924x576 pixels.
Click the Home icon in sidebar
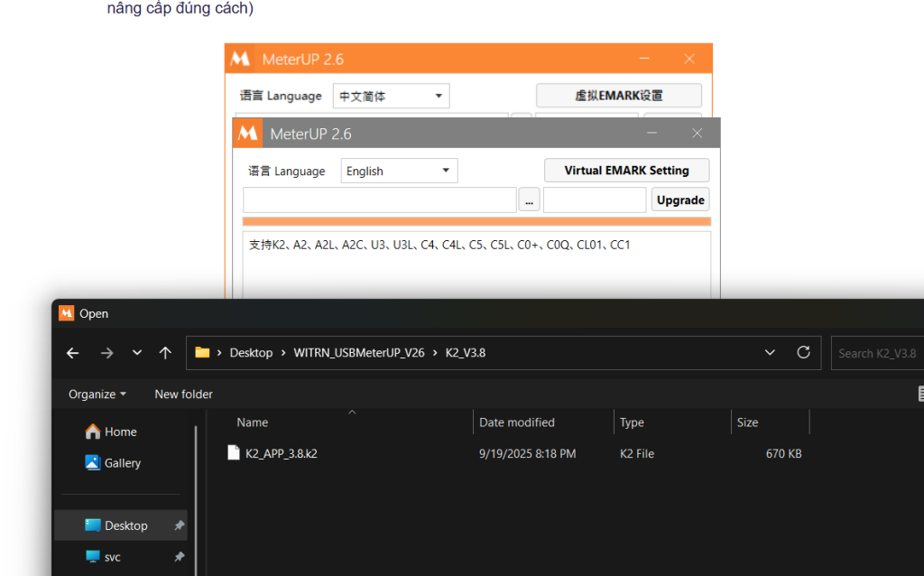(x=93, y=432)
